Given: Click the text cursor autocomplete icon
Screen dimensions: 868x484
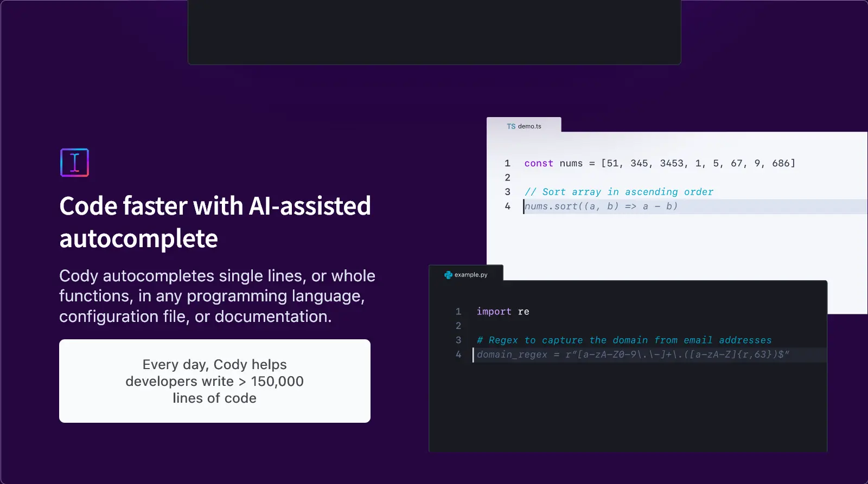Looking at the screenshot, I should click(x=74, y=163).
